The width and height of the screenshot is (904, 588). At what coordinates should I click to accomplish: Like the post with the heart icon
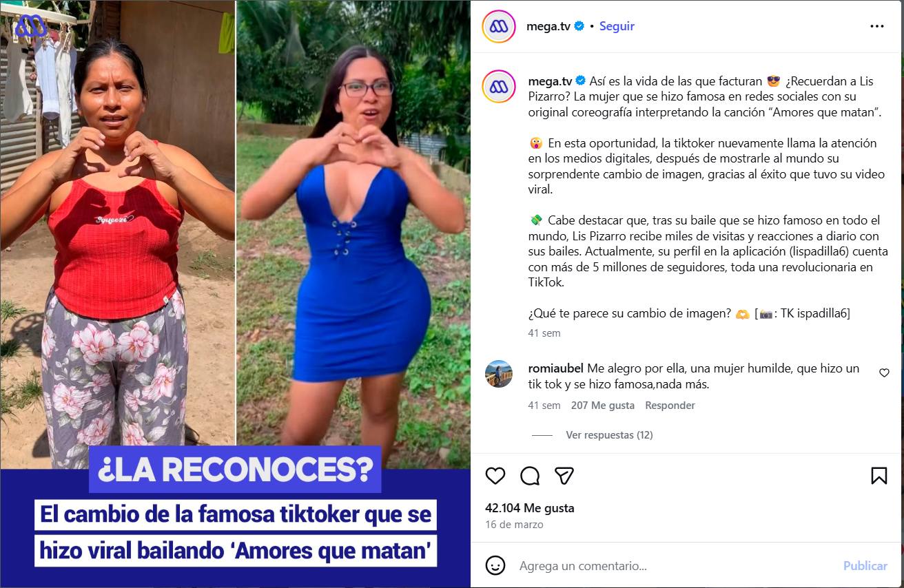495,476
